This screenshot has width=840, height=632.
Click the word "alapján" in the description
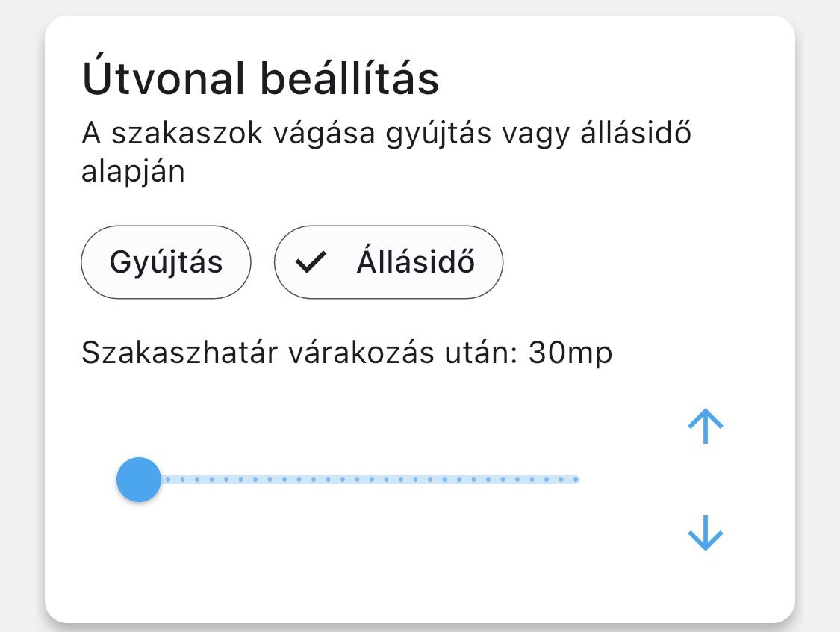point(133,172)
